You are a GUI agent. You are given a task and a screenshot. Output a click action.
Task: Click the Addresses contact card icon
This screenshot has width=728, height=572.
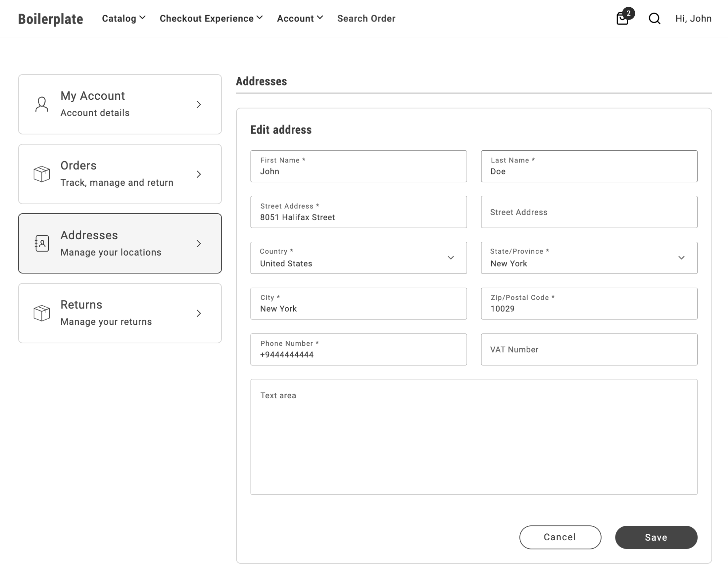(42, 243)
